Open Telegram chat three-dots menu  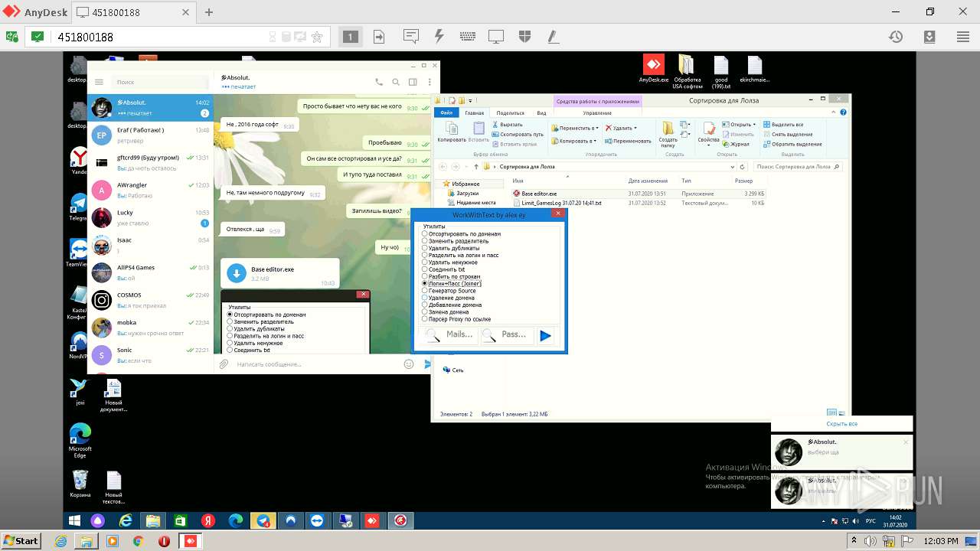click(x=429, y=82)
